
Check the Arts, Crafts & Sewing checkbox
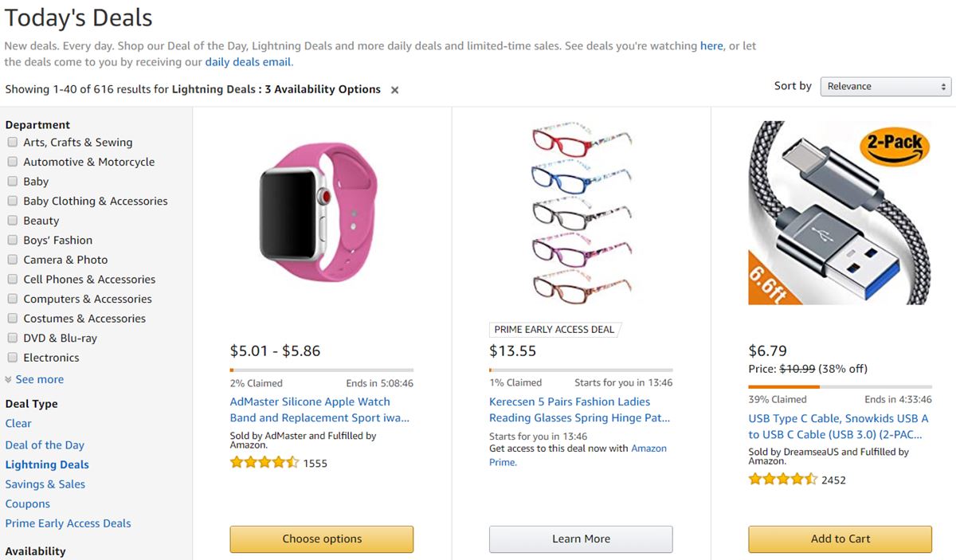tap(13, 143)
